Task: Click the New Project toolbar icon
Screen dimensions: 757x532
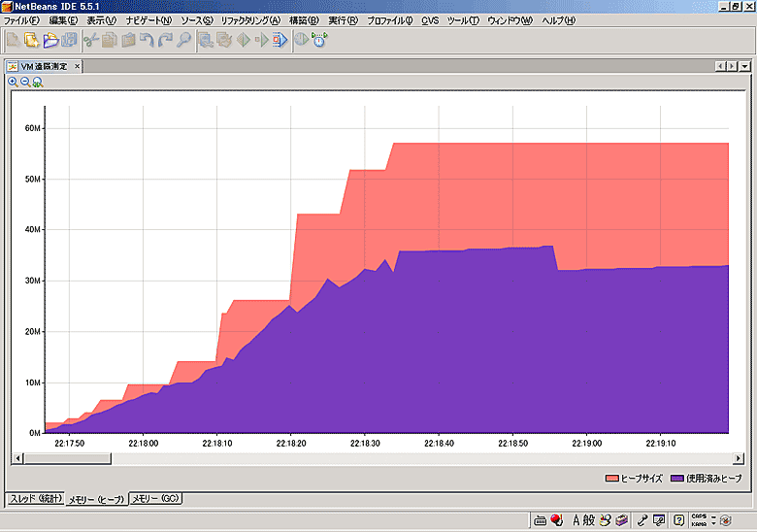Action: click(x=32, y=40)
